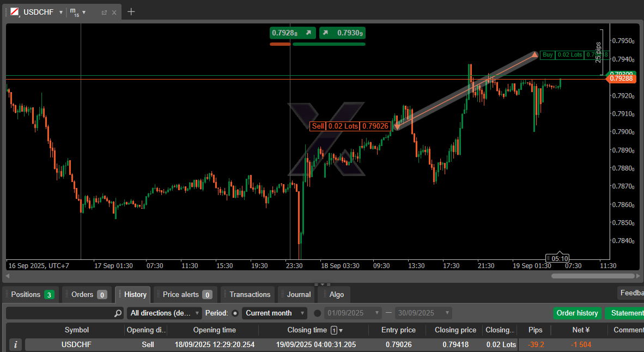The image size is (644, 352).
Task: Select the Period preset radio button
Action: tap(235, 313)
